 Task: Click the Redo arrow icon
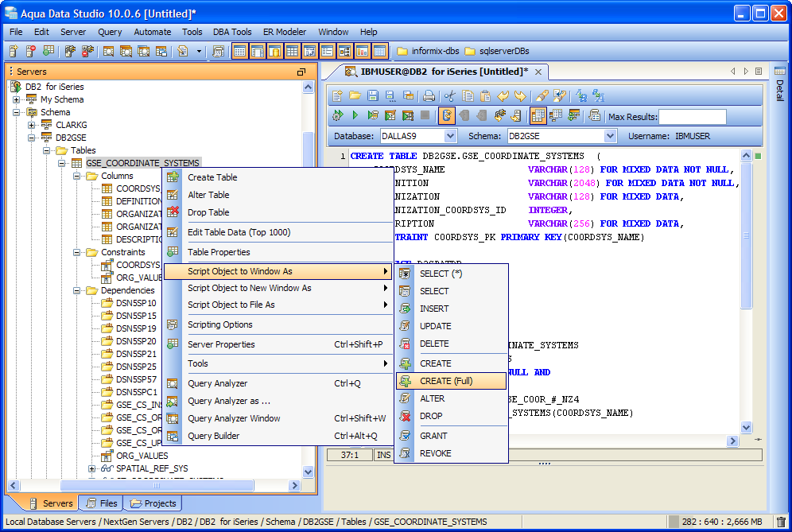point(520,95)
